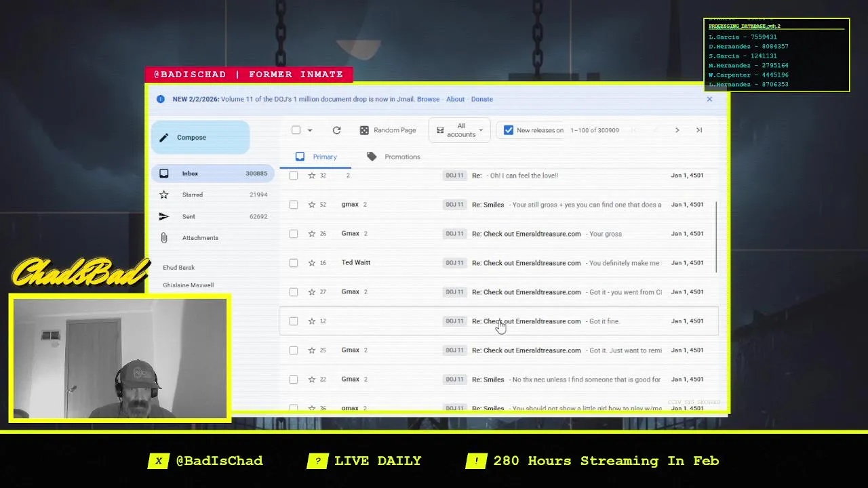Open the Attachments folder
The image size is (868, 488).
pos(212,238)
